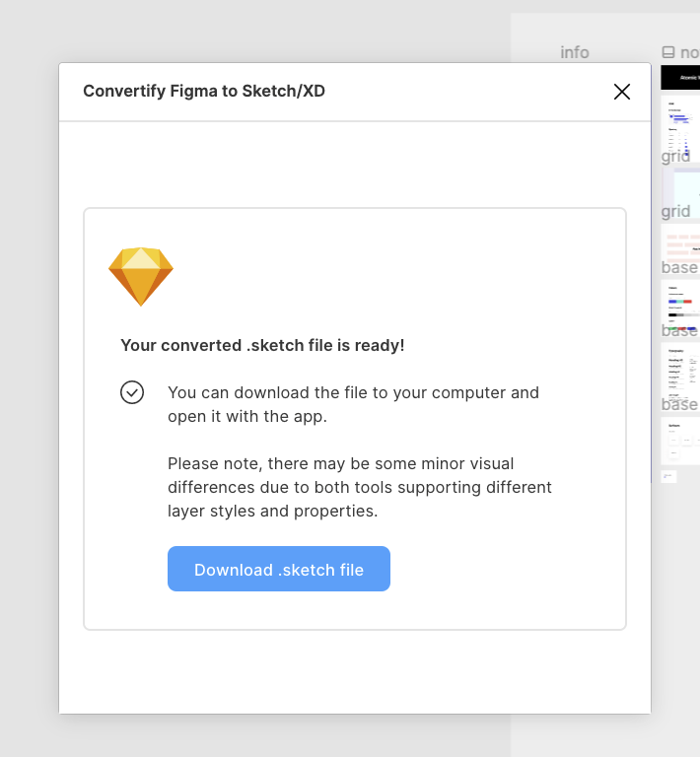Select the 'info' frame label
The height and width of the screenshot is (757, 700).
click(575, 52)
